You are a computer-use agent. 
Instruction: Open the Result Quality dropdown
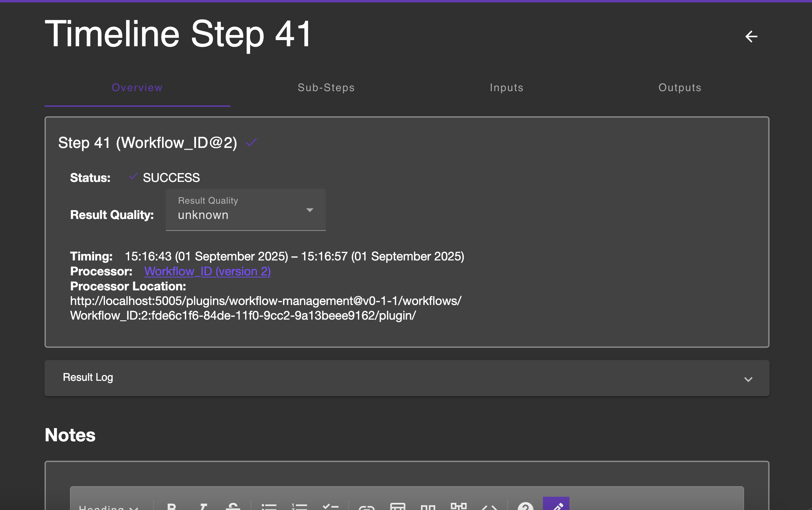(x=246, y=210)
